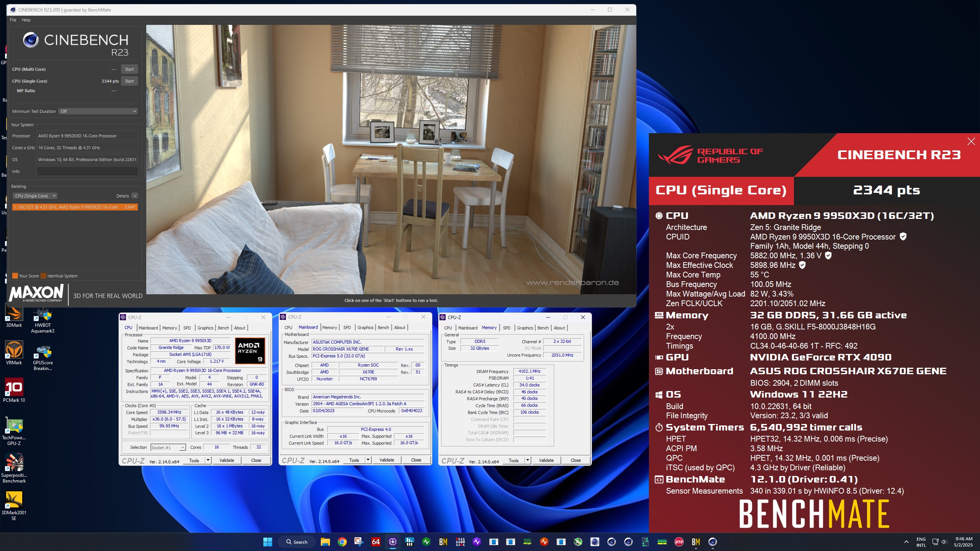Open the PCMark 10 desktop shortcut
The height and width of the screenshot is (551, 980).
click(14, 390)
